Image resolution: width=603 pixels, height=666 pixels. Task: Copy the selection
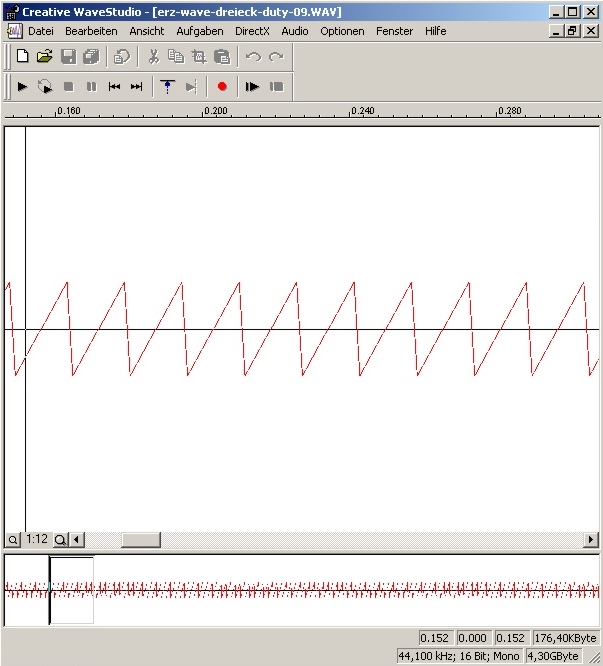tap(176, 56)
